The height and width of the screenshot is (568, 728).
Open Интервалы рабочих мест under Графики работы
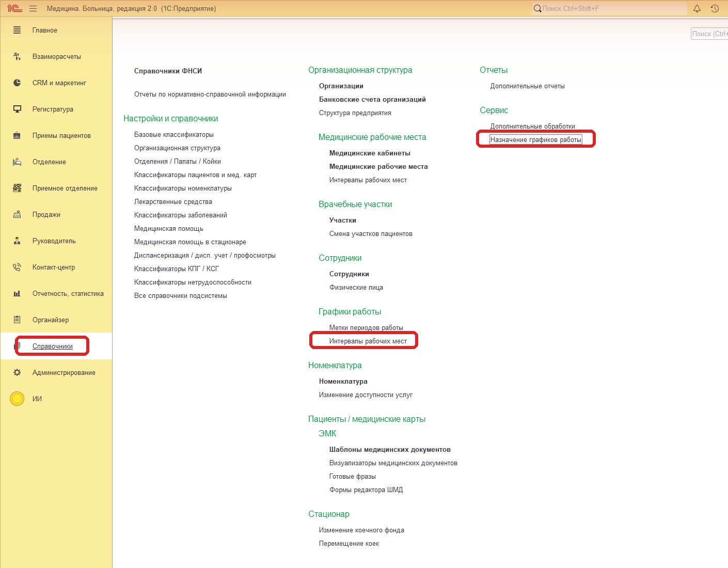[x=368, y=341]
